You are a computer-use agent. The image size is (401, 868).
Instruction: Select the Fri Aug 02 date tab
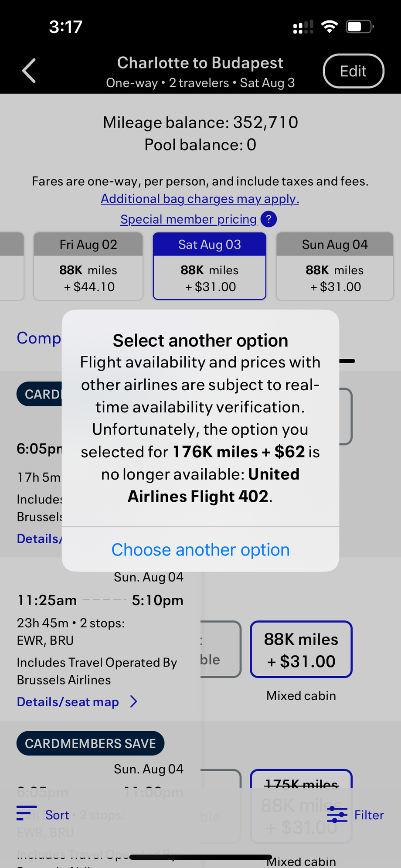coord(88,266)
